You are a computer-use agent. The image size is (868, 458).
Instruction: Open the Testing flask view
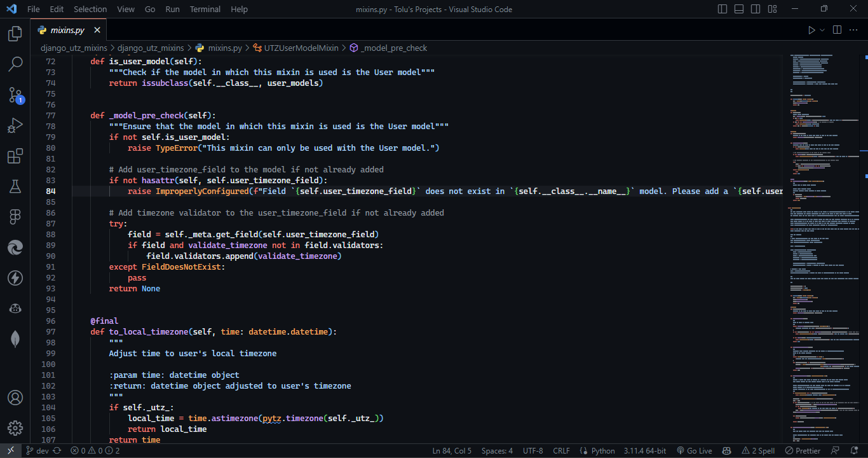pyautogui.click(x=15, y=186)
